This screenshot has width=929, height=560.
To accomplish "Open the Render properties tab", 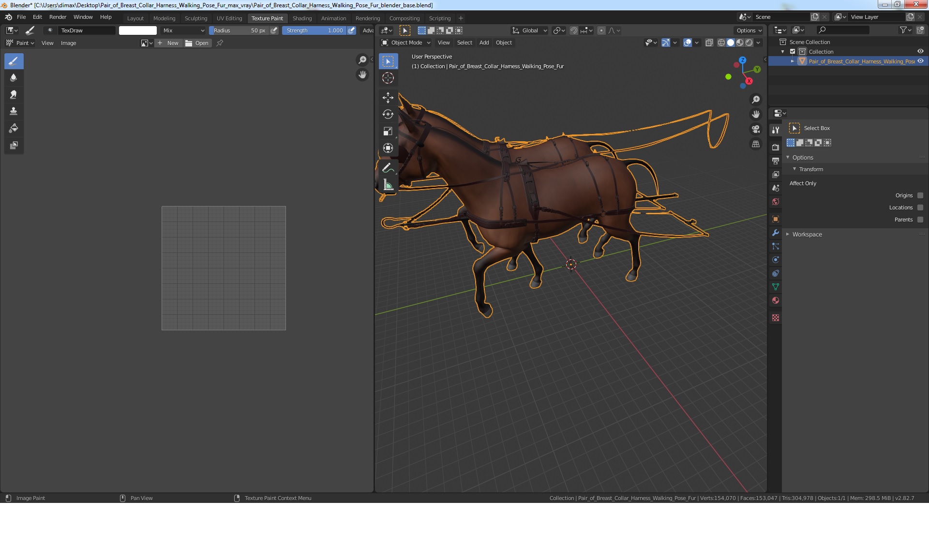I will [x=776, y=147].
